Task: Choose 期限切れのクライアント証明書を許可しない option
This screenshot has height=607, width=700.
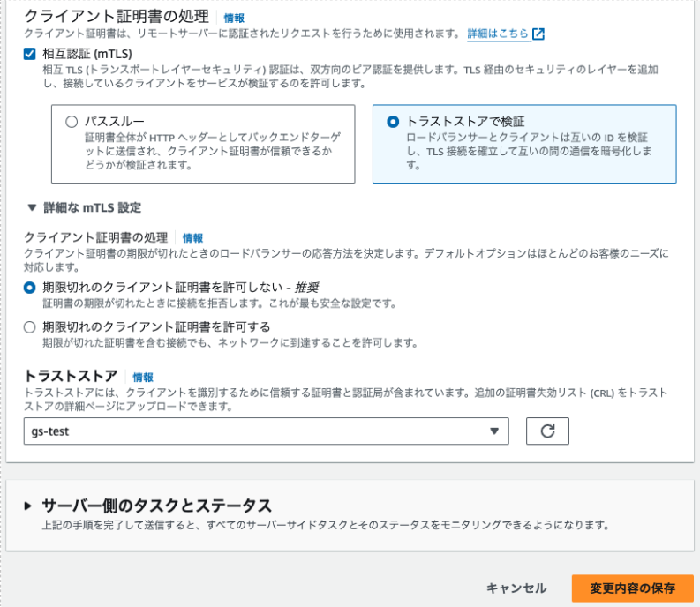Action: [30, 288]
